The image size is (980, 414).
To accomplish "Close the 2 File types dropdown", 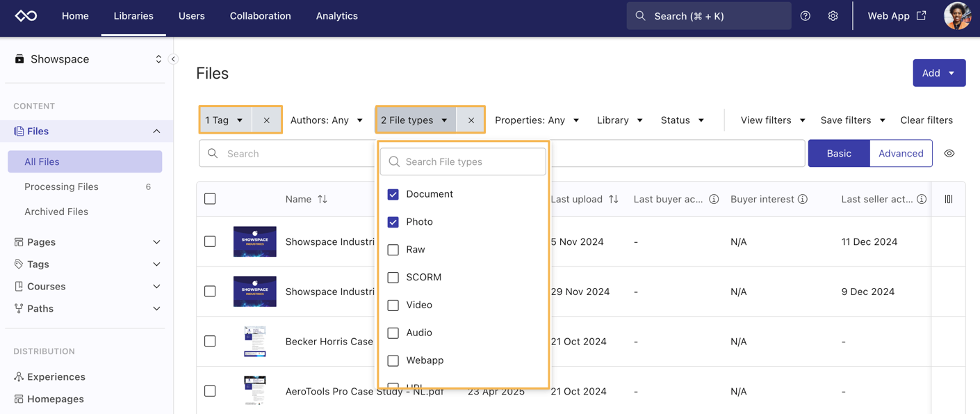I will click(x=416, y=120).
